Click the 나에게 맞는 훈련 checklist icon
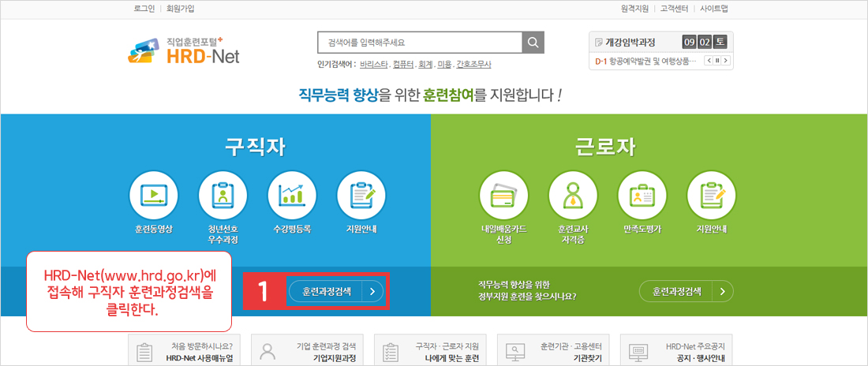868x366 pixels. [391, 352]
